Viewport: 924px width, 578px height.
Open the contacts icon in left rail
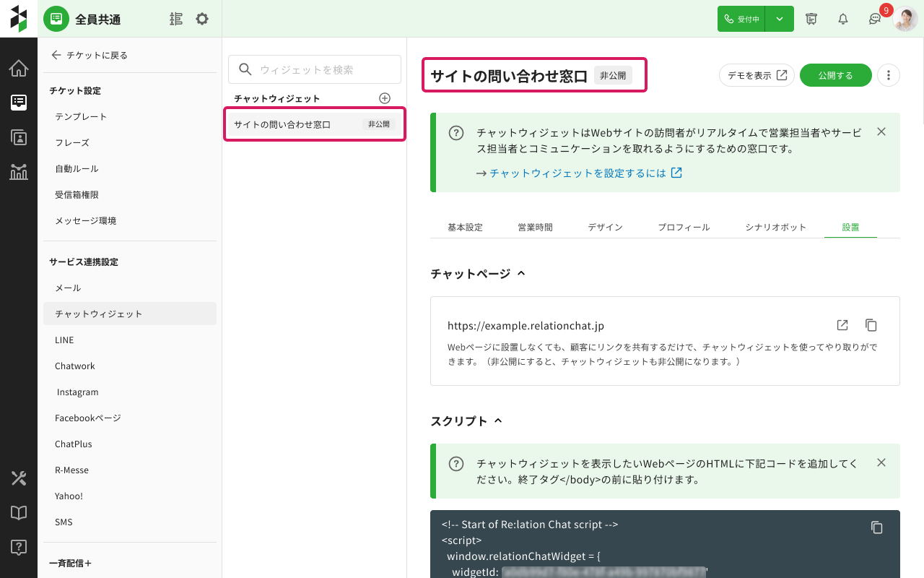pyautogui.click(x=19, y=137)
